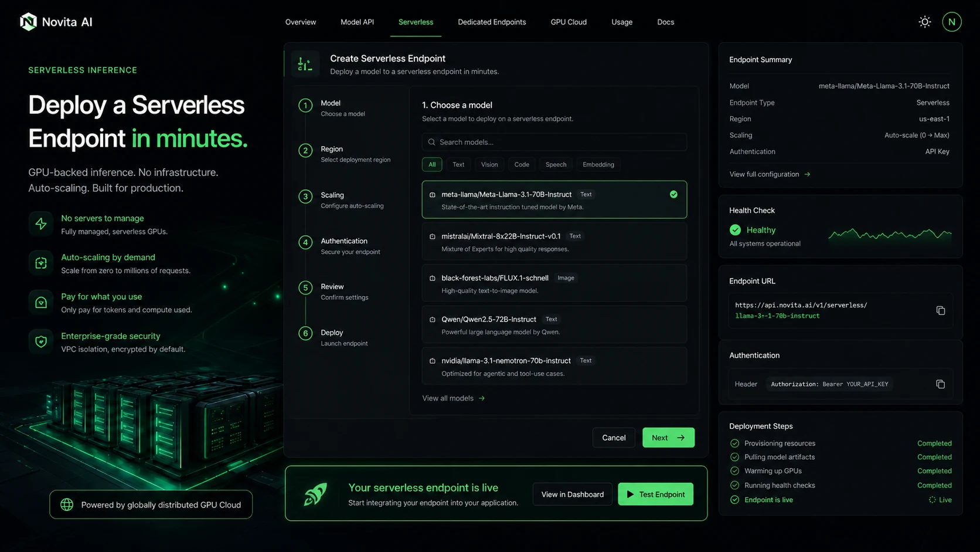Image resolution: width=980 pixels, height=552 pixels.
Task: Go to step 6 Deploy
Action: click(x=334, y=337)
